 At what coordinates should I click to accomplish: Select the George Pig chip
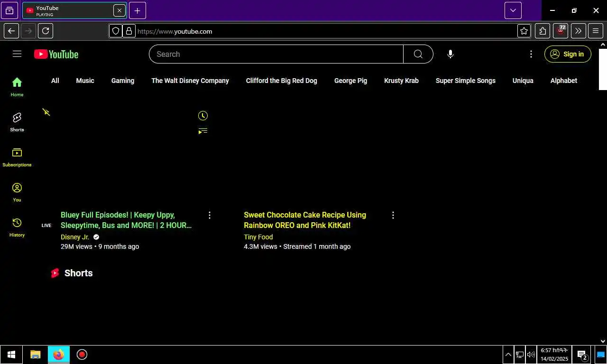[350, 81]
